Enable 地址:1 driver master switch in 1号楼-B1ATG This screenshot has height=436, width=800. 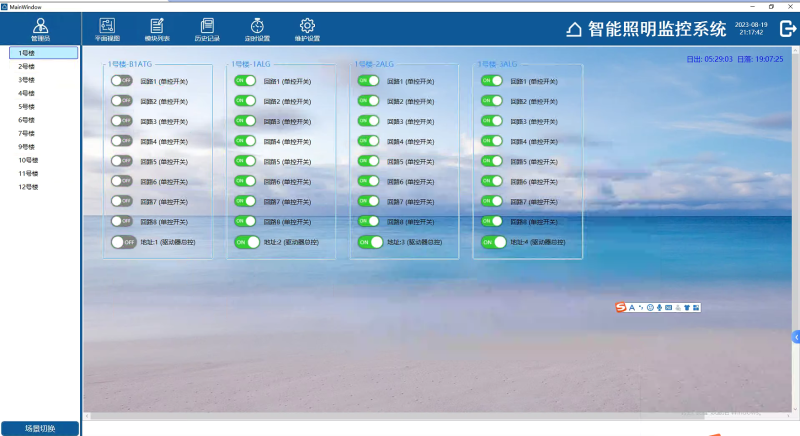coord(123,242)
